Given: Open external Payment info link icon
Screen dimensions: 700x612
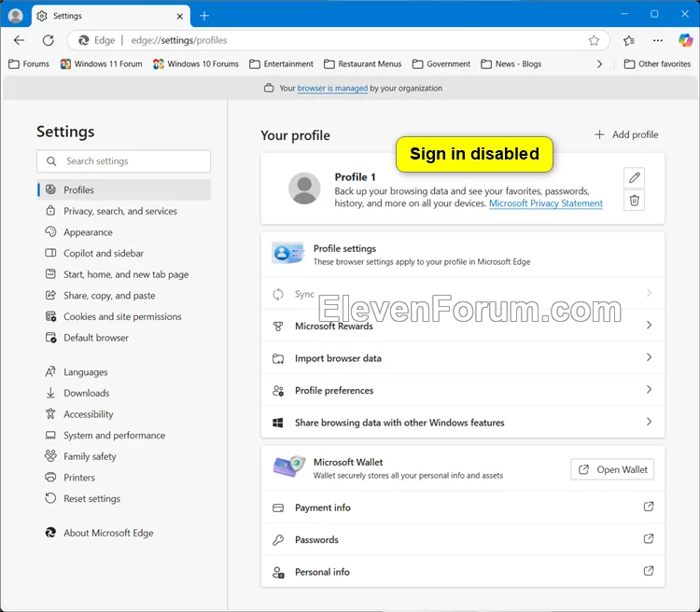Looking at the screenshot, I should pyautogui.click(x=649, y=507).
